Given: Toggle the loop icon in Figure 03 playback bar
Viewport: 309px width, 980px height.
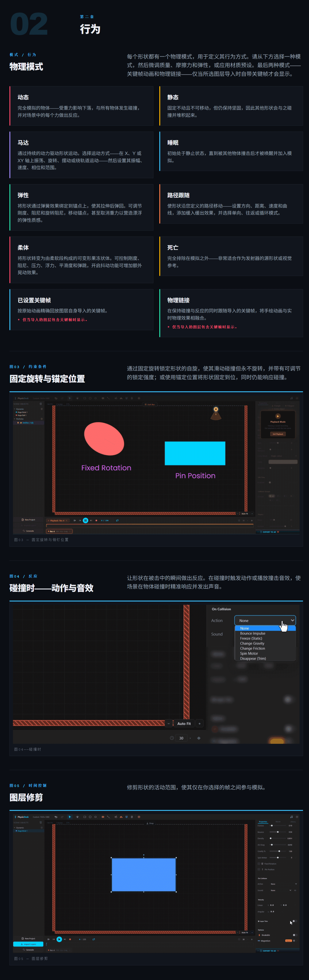Looking at the screenshot, I should [117, 520].
